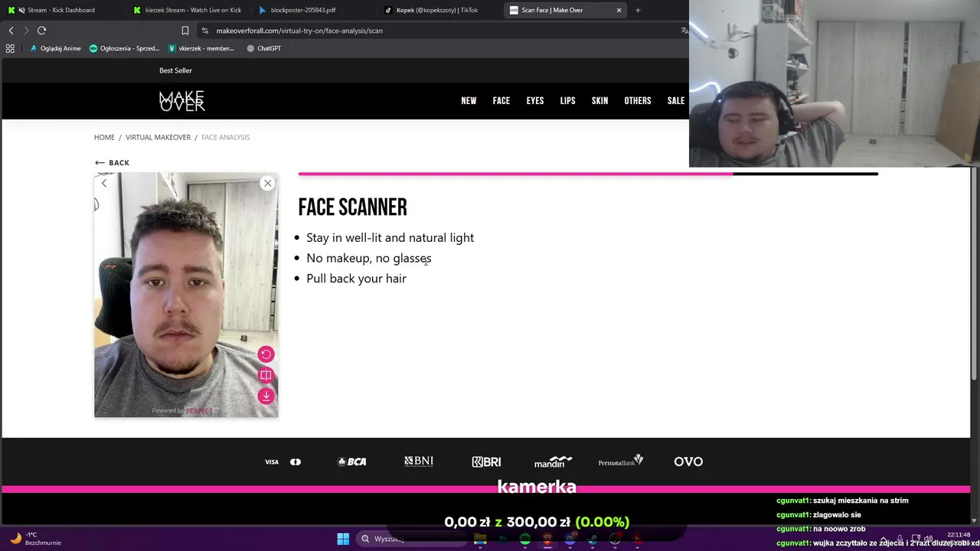This screenshot has width=980, height=551.
Task: Open LIPS menu item
Action: [567, 101]
